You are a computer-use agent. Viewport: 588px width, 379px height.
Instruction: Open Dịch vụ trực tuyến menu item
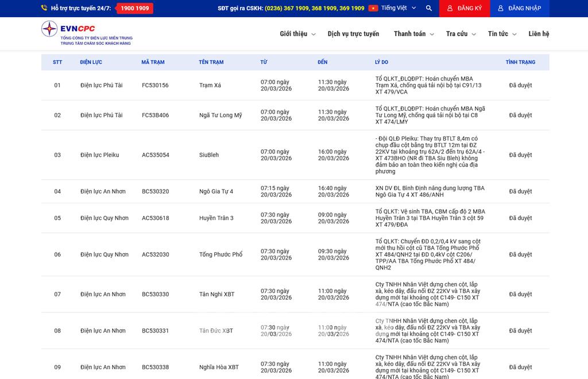[x=353, y=34]
